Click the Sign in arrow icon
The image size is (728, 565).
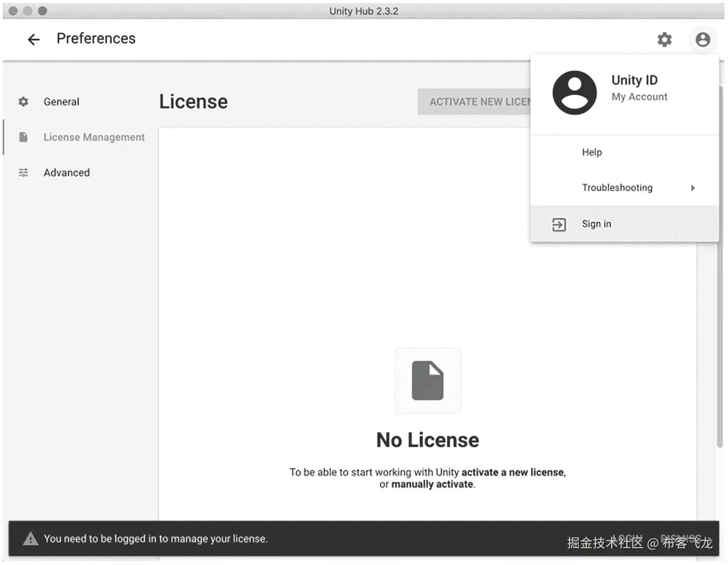pos(559,224)
